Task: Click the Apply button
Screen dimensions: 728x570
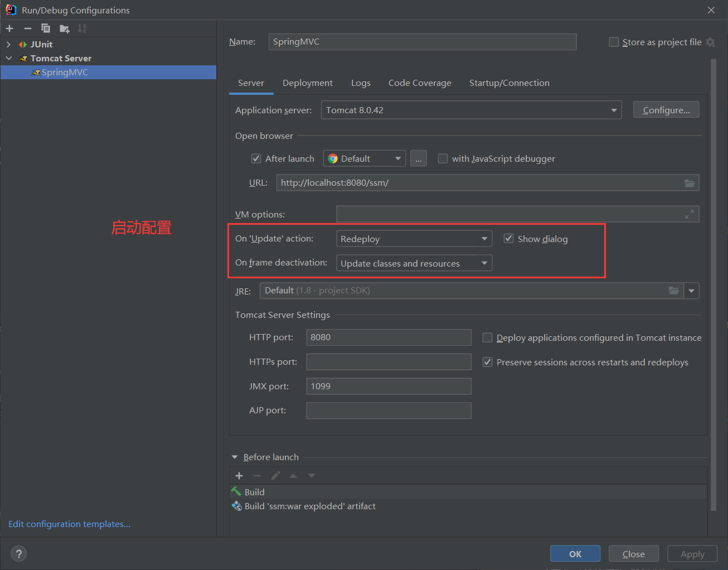Action: [x=692, y=554]
